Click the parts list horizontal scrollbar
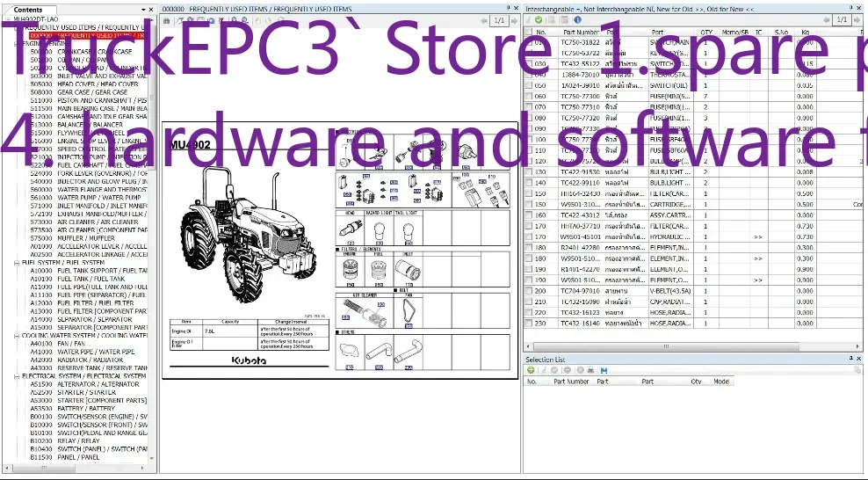Image resolution: width=868 pixels, height=480 pixels. pyautogui.click(x=666, y=346)
